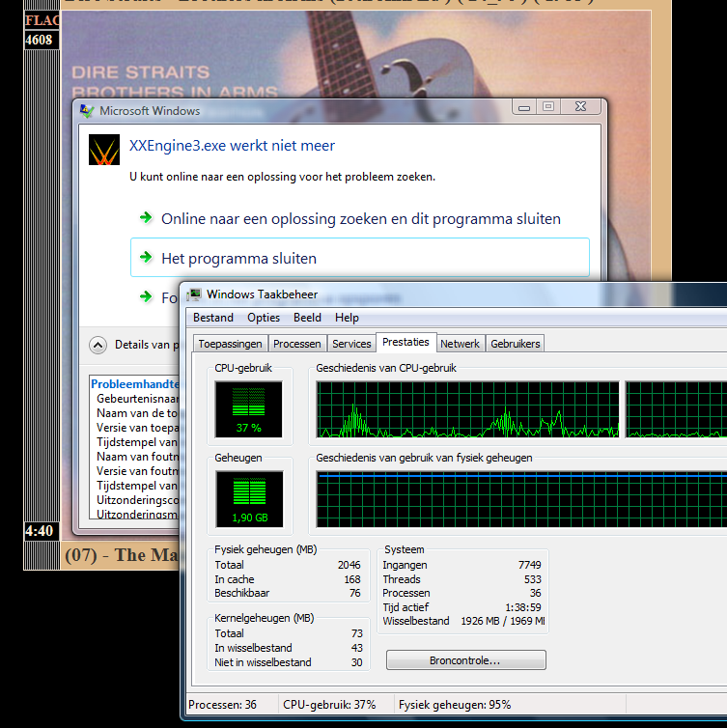Click 'Uitzonderingsco' row in details
Image resolution: width=727 pixels, height=728 pixels.
(x=137, y=500)
